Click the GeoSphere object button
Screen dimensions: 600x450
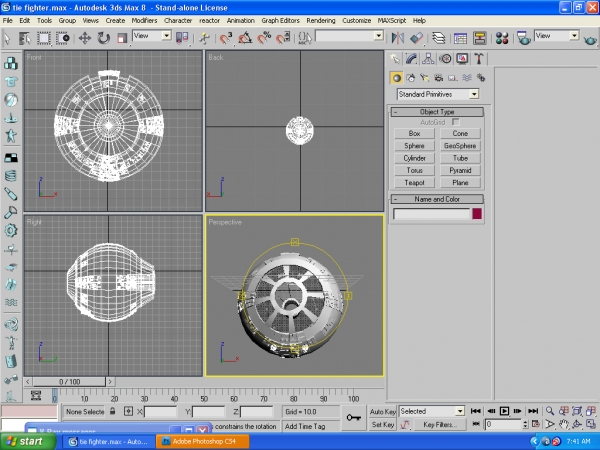(x=460, y=146)
